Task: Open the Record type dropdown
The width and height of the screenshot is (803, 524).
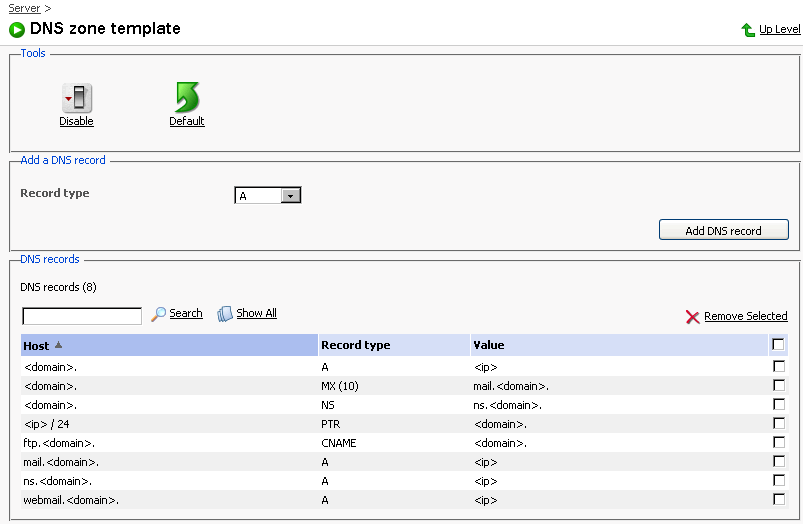Action: [291, 196]
